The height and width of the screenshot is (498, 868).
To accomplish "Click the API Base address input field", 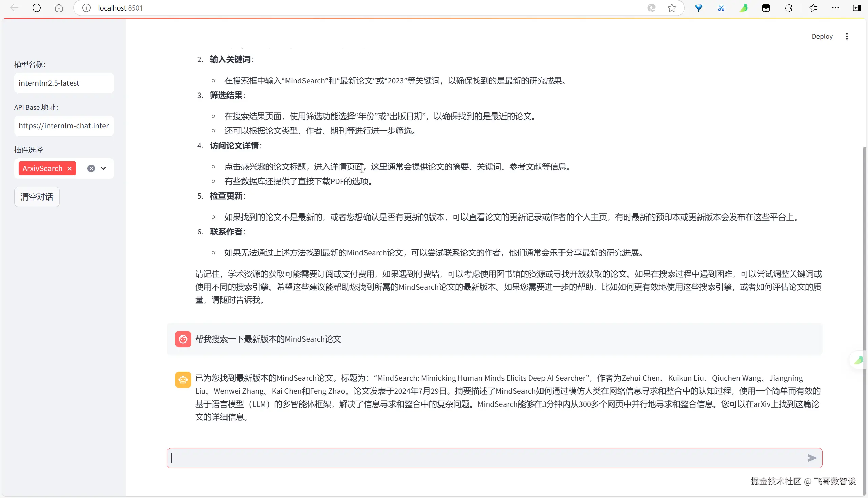I will tap(64, 126).
